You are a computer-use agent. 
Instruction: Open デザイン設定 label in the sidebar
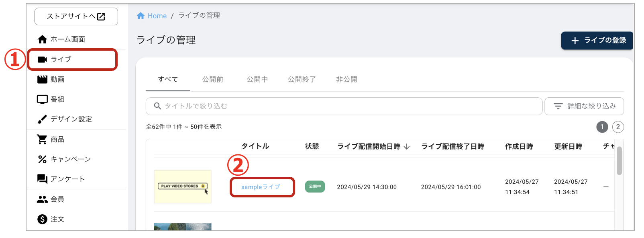[71, 119]
